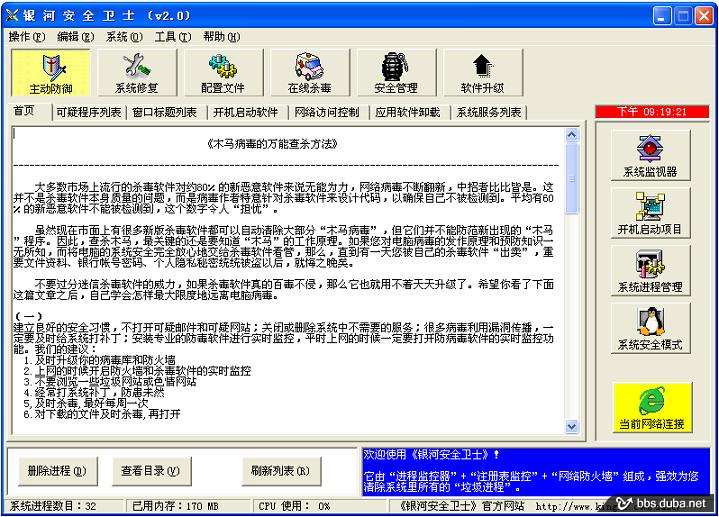
Task: Click the title 《木马病毒的万能查杀方法》
Action: (272, 145)
